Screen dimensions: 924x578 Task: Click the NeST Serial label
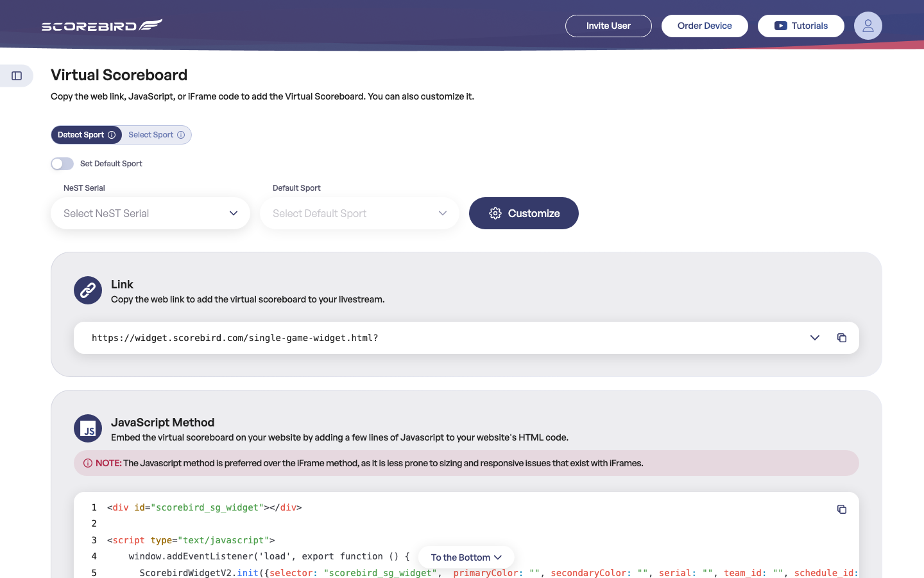click(x=84, y=188)
